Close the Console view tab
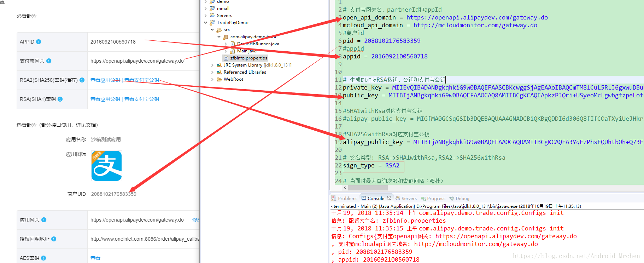Image resolution: width=644 pixels, height=263 pixels. click(389, 198)
